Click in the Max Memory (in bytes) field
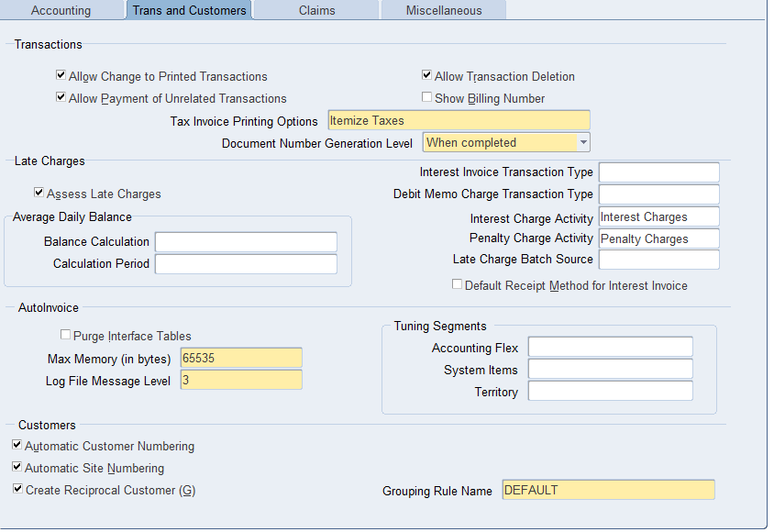The height and width of the screenshot is (532, 774). [241, 357]
